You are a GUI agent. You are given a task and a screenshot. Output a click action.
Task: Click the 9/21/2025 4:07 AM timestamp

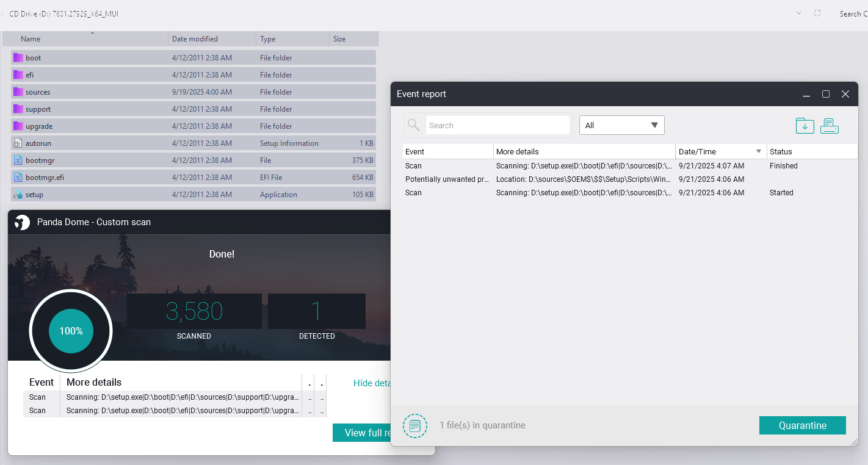711,166
